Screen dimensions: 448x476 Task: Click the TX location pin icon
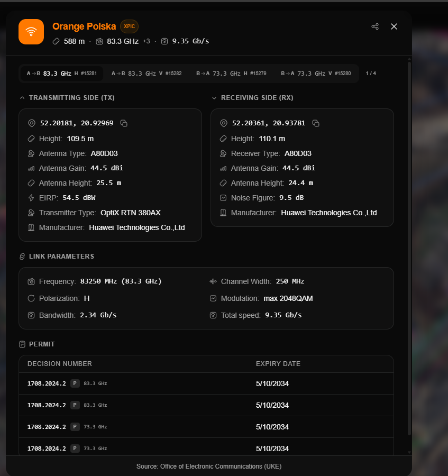[x=32, y=123]
